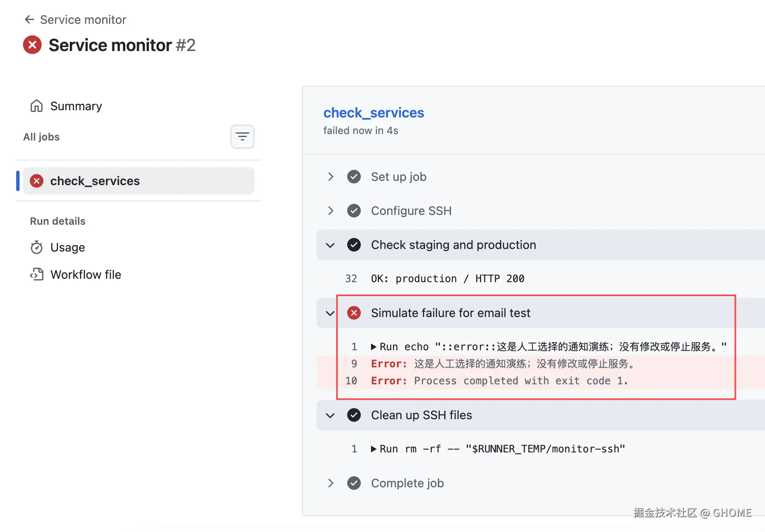Expand the Run echo command disclosure triangle
Image resolution: width=765 pixels, height=532 pixels.
[x=374, y=347]
